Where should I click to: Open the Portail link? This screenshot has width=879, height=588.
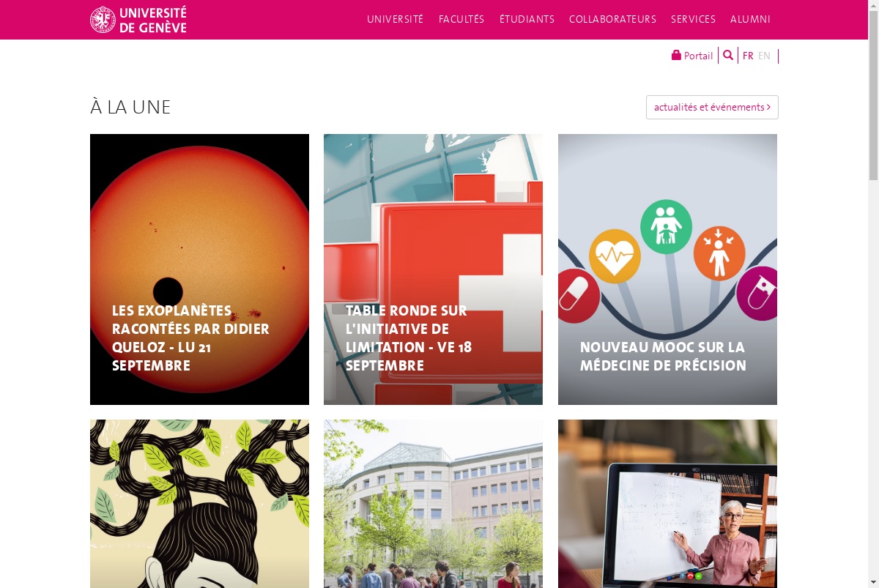click(x=692, y=56)
